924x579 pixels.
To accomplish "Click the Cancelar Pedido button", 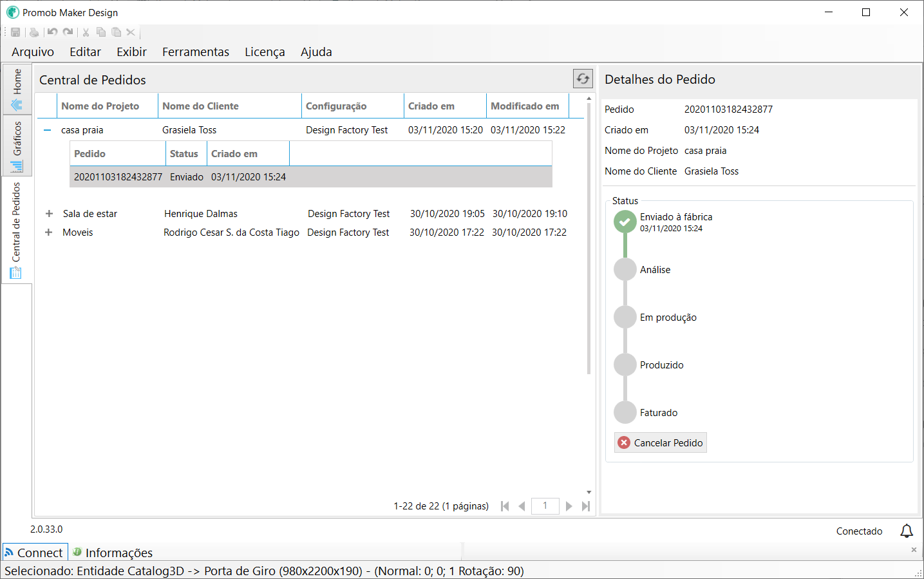I will (x=661, y=442).
